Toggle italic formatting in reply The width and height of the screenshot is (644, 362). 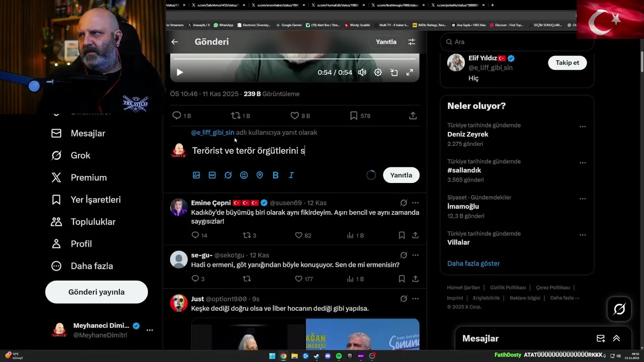(291, 175)
